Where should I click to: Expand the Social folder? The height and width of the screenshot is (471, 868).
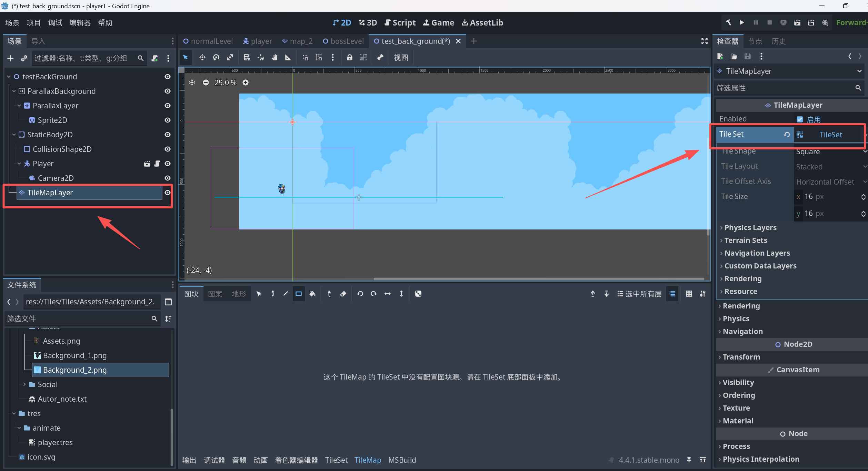click(24, 384)
